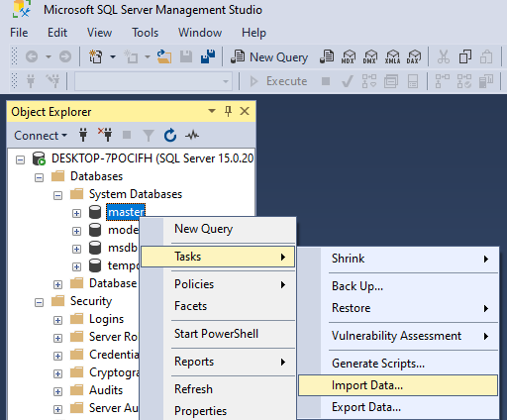Click the Execute button
The image size is (507, 420).
278,81
